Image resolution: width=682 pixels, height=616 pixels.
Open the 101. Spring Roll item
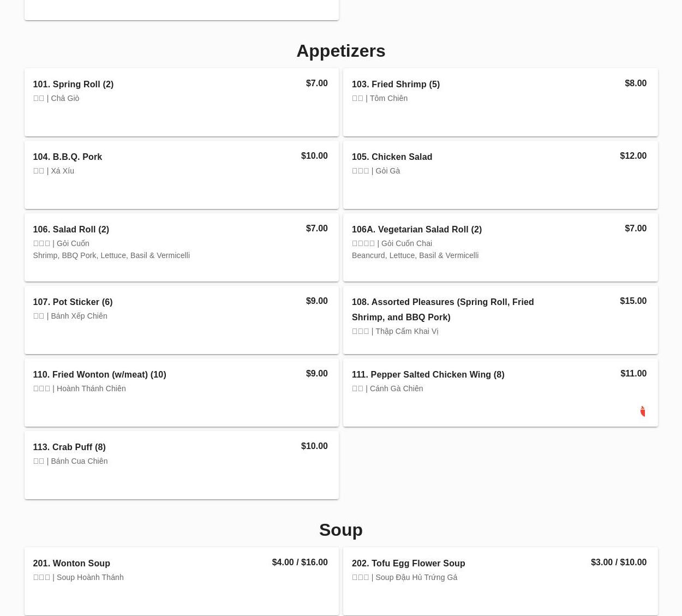73,84
